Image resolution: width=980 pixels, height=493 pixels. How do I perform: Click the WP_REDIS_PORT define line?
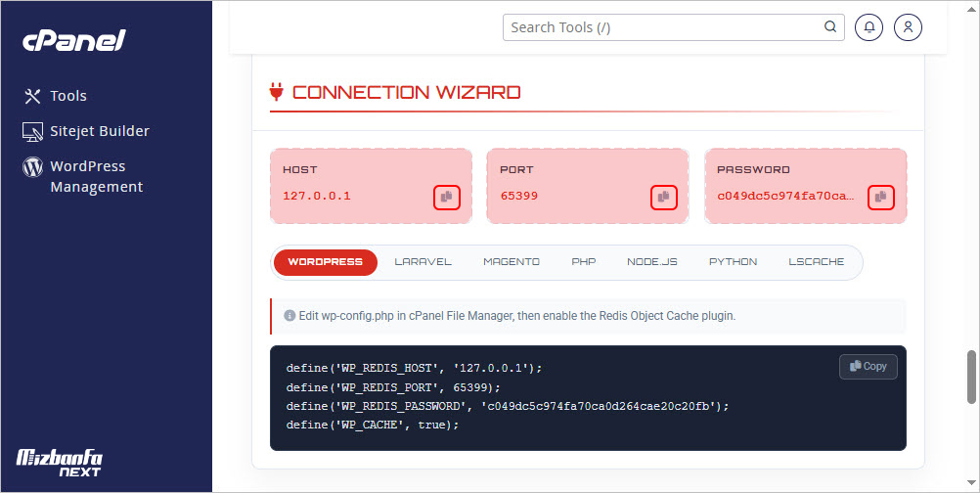click(x=393, y=386)
